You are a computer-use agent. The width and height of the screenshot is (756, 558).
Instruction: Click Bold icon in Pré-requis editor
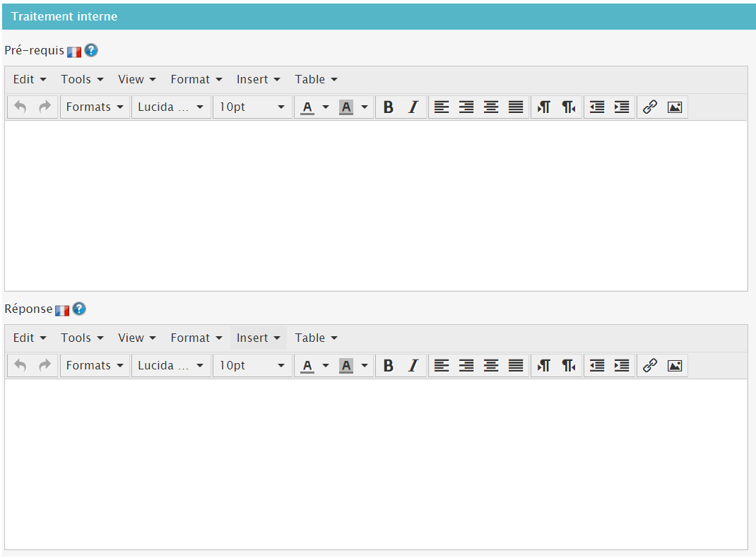(x=388, y=107)
